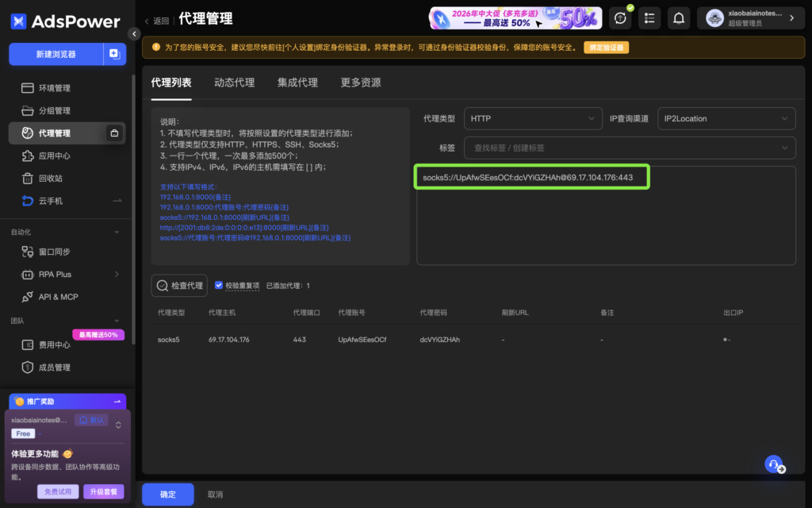The width and height of the screenshot is (812, 508).
Task: Open the 标签 tag search dropdown
Action: (x=630, y=148)
